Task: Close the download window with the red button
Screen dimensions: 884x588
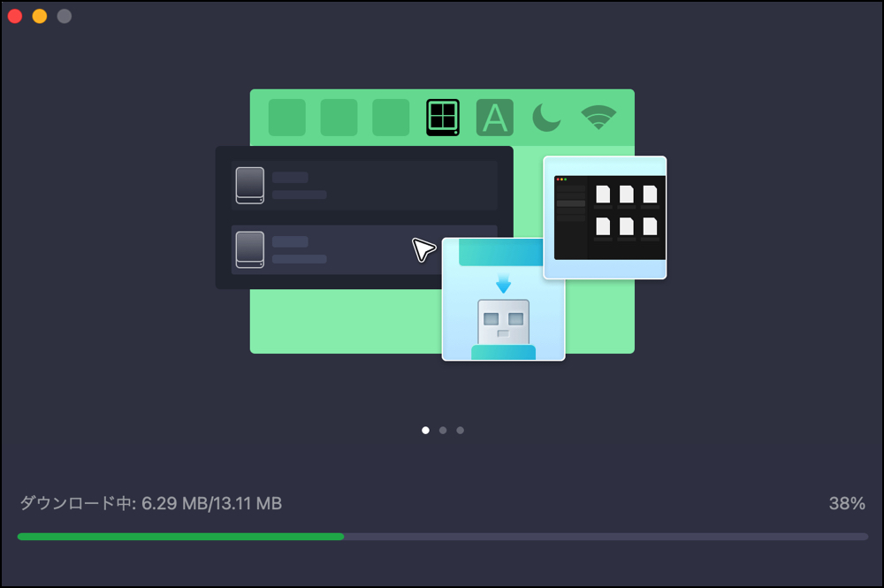Action: click(15, 16)
